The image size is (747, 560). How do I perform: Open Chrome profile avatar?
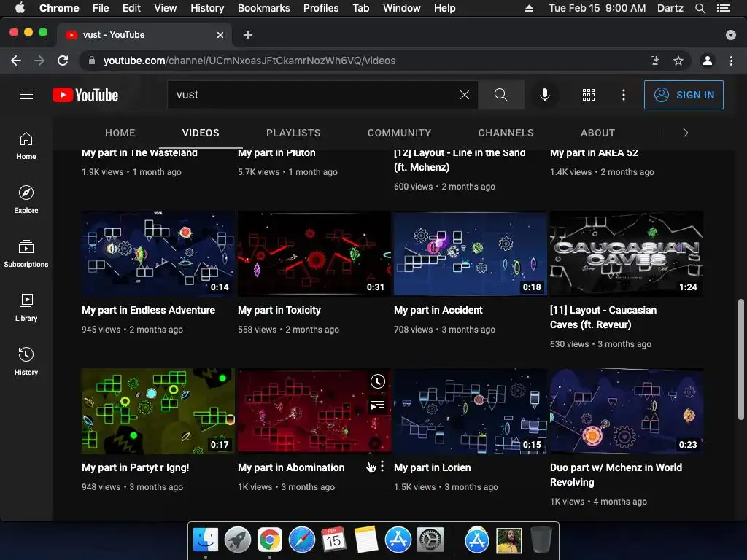coord(708,61)
